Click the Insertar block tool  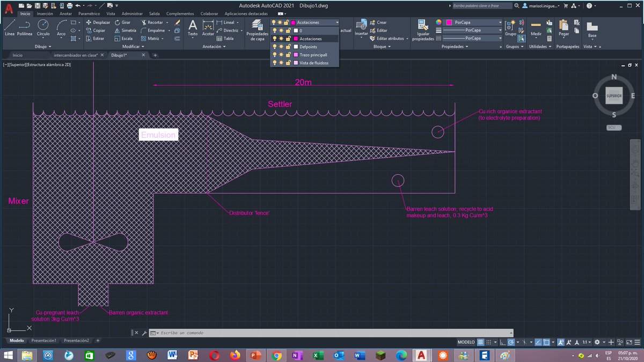(361, 28)
